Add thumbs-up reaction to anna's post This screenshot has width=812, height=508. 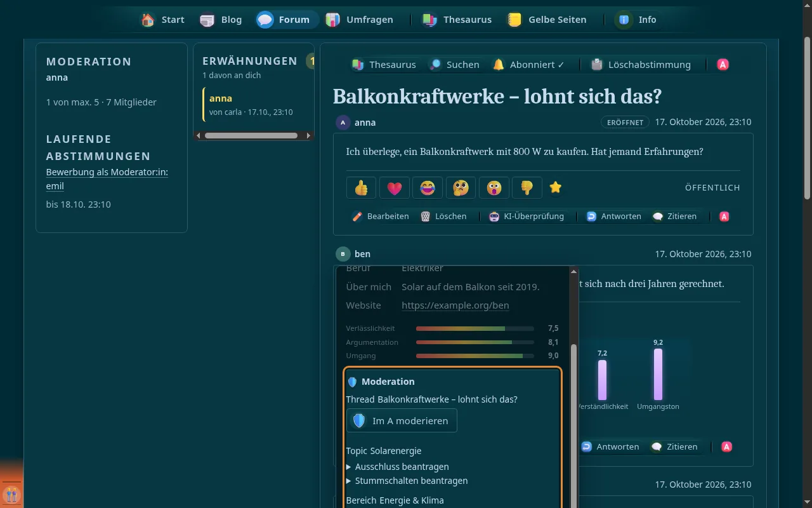point(362,188)
